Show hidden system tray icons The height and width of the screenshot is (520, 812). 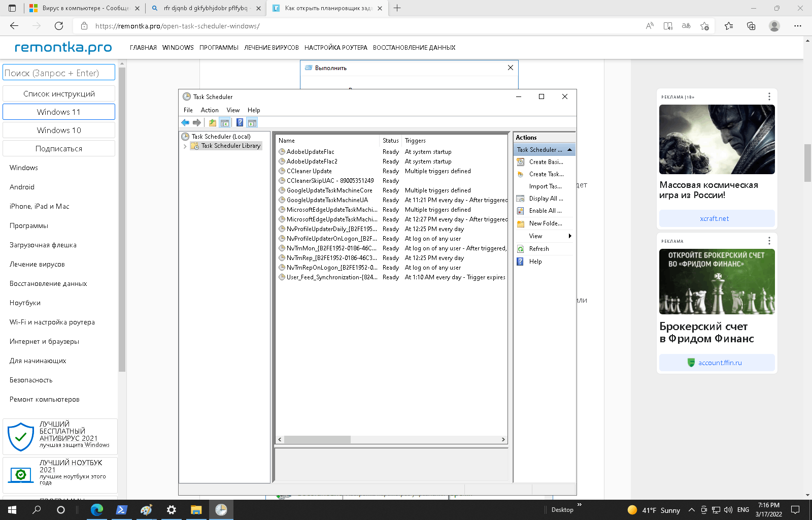coord(691,510)
